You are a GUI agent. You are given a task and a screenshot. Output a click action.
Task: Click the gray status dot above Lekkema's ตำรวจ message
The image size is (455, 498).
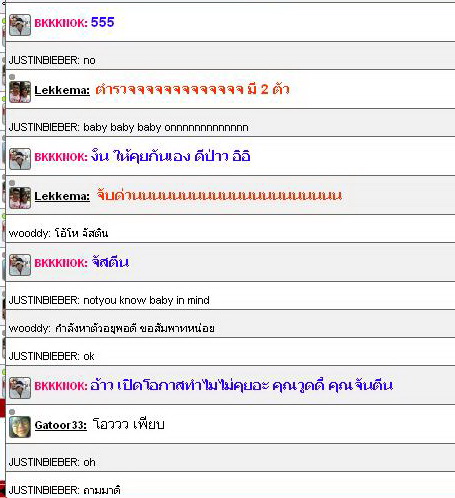(12, 77)
